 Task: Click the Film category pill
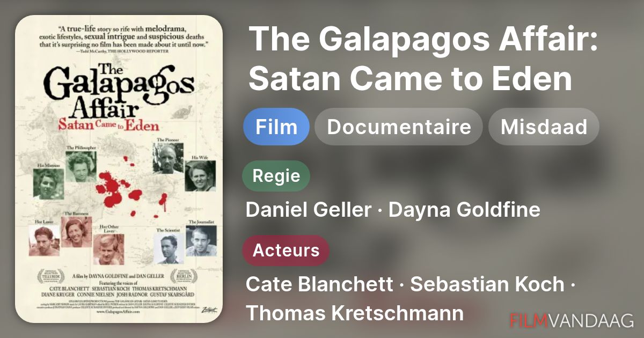click(x=276, y=127)
